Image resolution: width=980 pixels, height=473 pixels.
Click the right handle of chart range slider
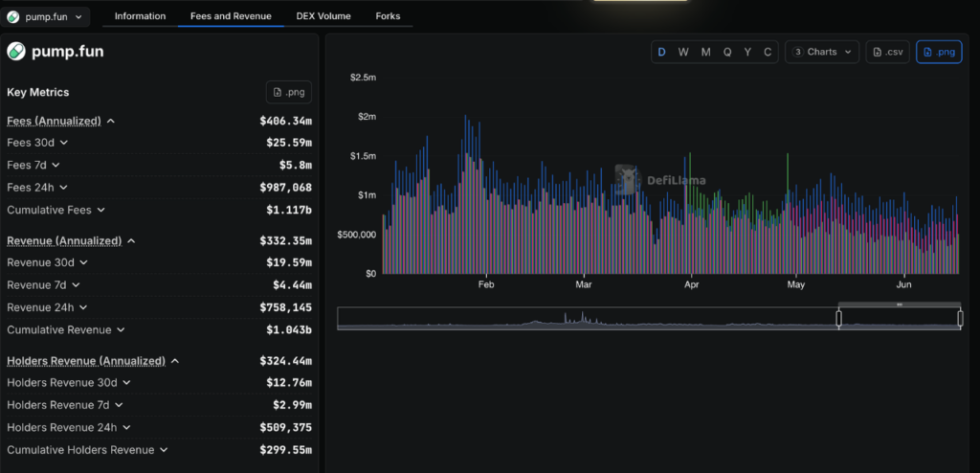tap(961, 319)
